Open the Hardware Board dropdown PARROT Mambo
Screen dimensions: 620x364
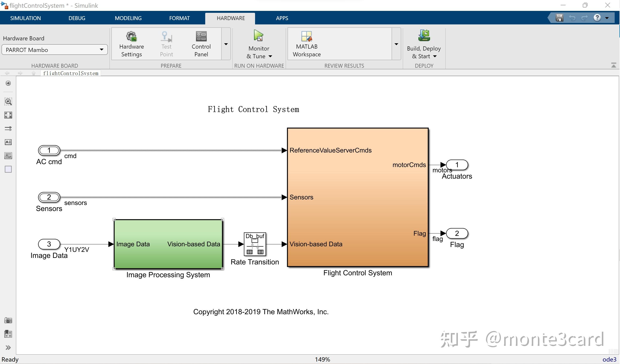click(55, 50)
